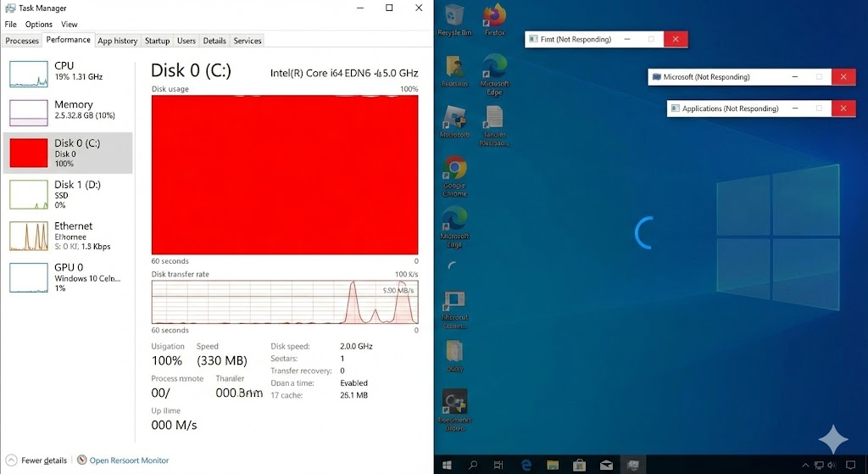Image resolution: width=868 pixels, height=474 pixels.
Task: Click the volume speaker tray icon
Action: click(830, 465)
